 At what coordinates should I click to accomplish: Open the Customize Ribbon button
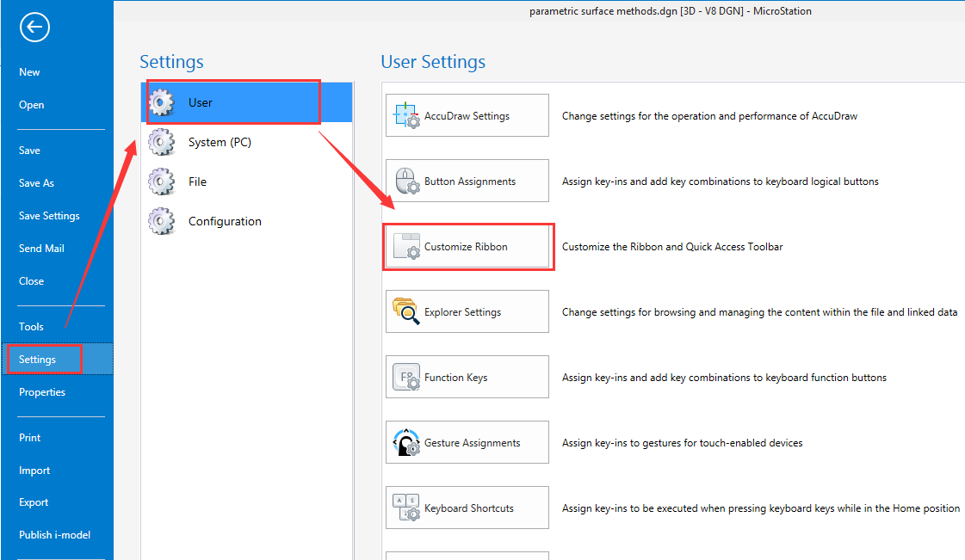pos(467,247)
